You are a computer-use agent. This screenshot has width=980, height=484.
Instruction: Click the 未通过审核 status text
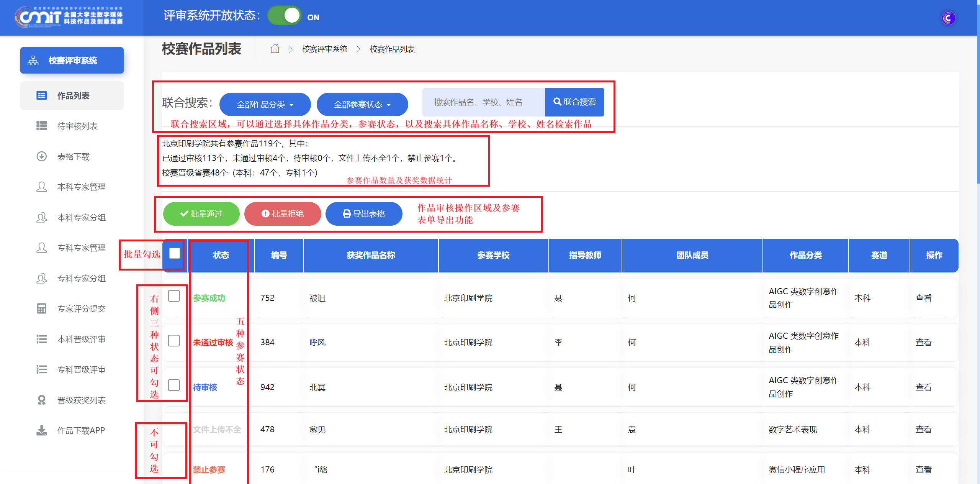(213, 342)
